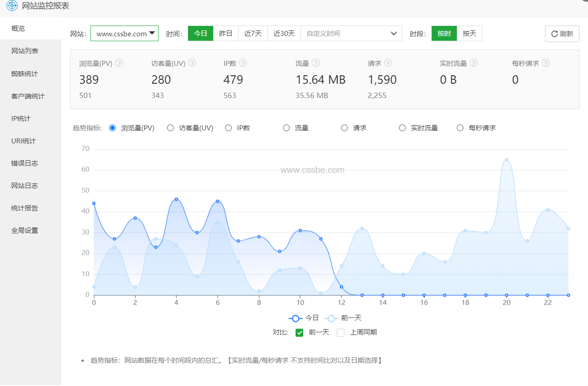Select 昨日 time range button
Screen dimensions: 588x386
click(x=226, y=34)
